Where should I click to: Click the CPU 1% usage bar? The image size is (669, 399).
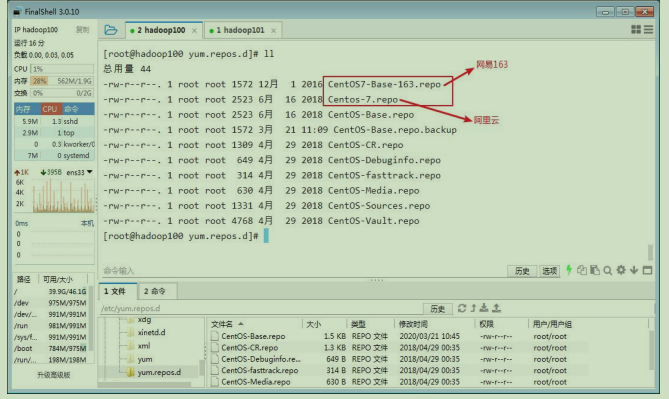click(x=62, y=69)
